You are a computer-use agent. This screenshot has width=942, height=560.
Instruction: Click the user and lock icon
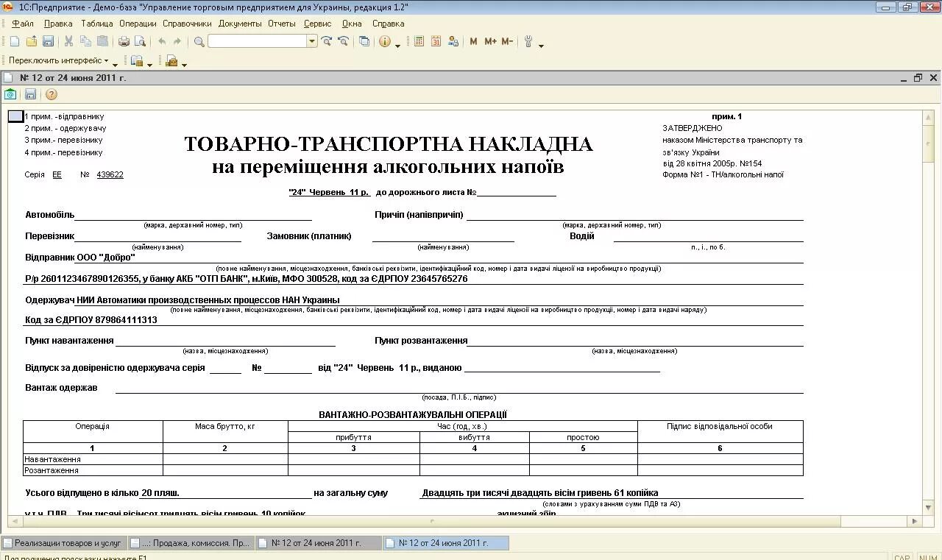(x=453, y=42)
